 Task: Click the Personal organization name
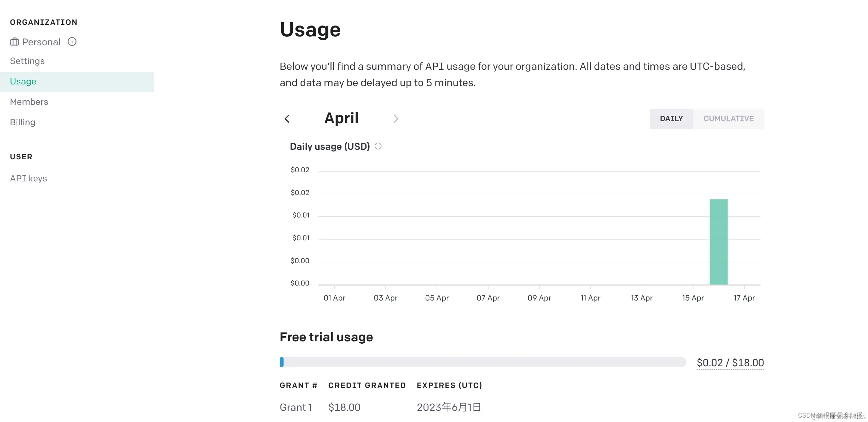click(x=41, y=42)
